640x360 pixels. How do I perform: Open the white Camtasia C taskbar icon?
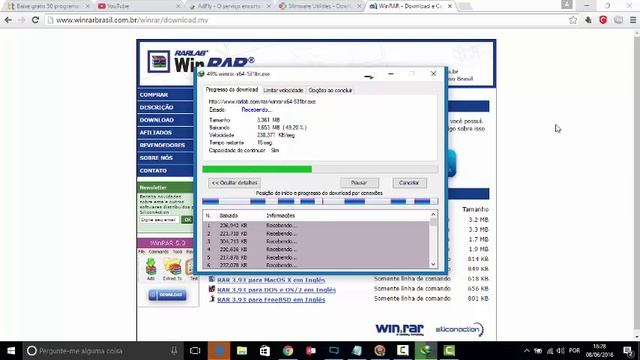point(402,351)
